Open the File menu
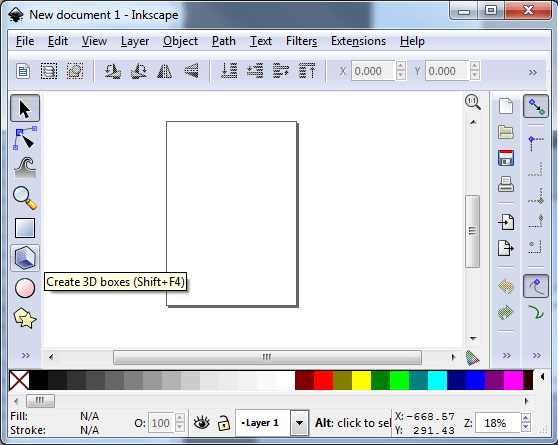558x445 pixels. [x=25, y=41]
